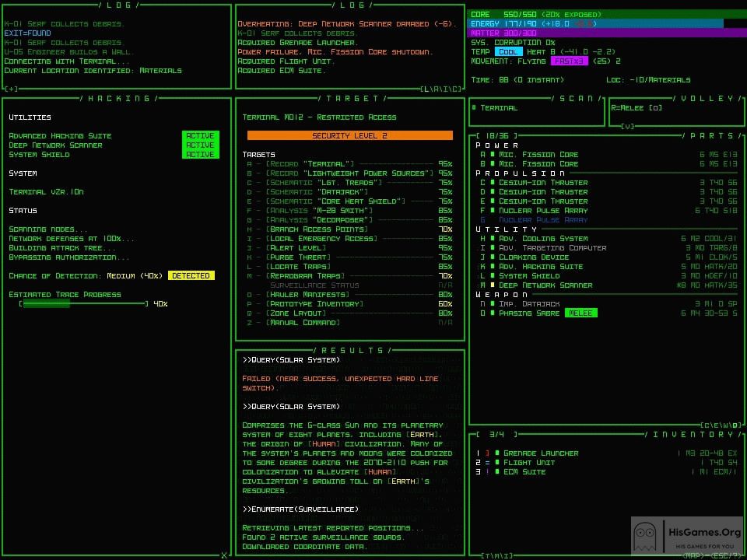Image resolution: width=747 pixels, height=560 pixels.
Task: Click the utility glyph for ECM Suite
Action: (x=487, y=472)
